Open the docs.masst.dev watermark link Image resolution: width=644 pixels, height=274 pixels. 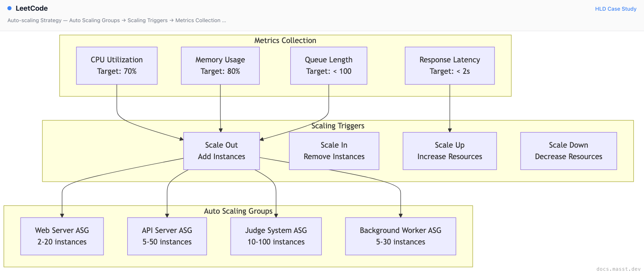coord(618,267)
